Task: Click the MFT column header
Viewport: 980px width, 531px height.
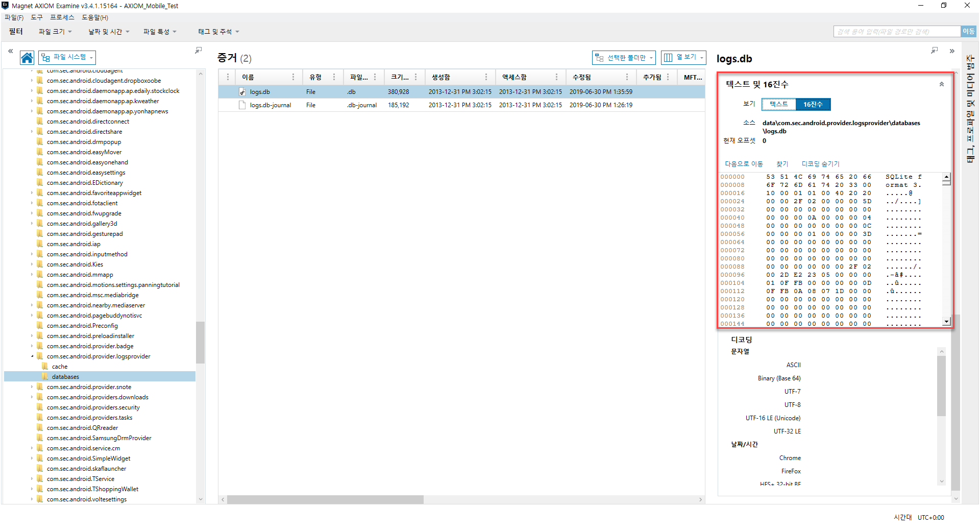Action: pos(693,77)
